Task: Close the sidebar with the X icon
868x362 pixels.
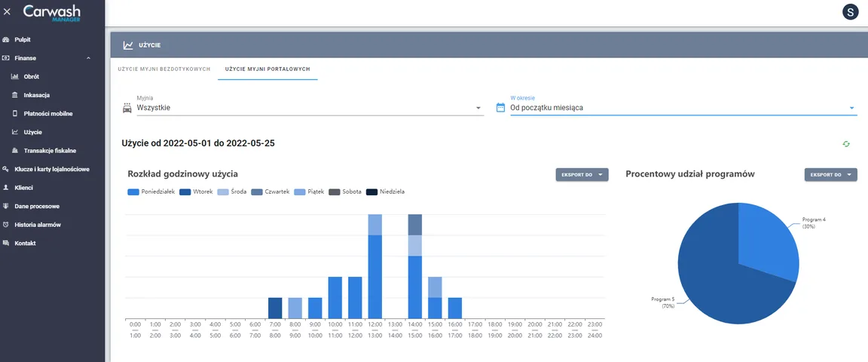Action: tap(8, 11)
